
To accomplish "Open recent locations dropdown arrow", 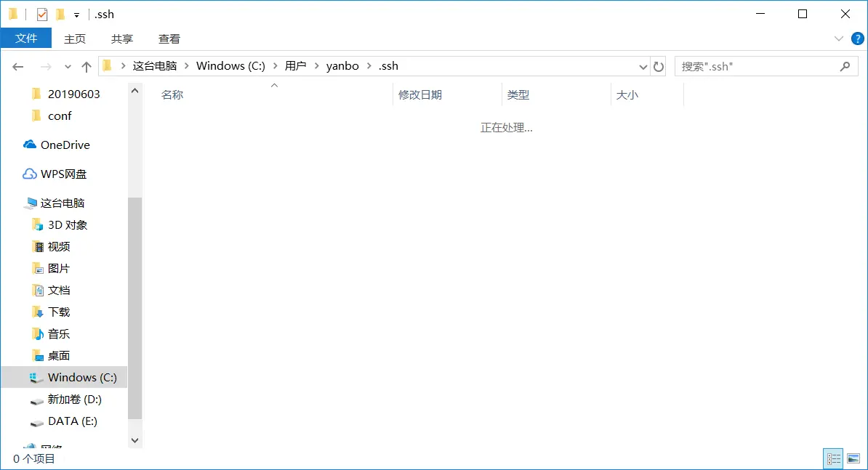I will [68, 66].
